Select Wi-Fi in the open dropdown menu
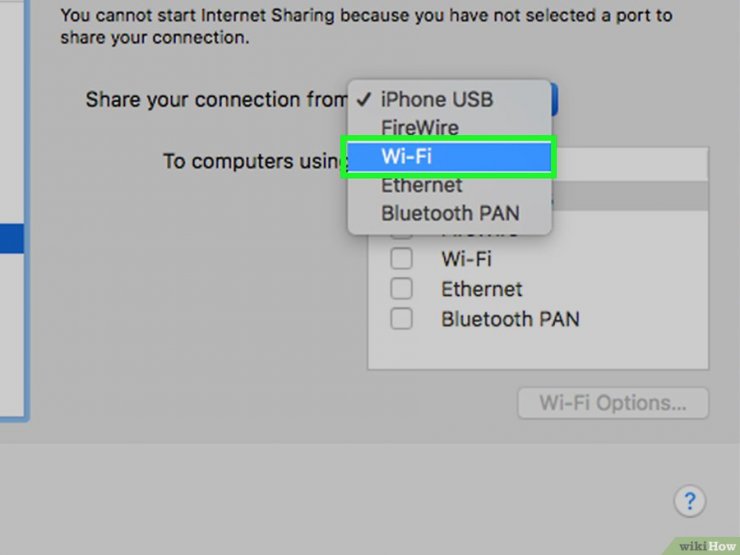The height and width of the screenshot is (555, 740). point(449,156)
